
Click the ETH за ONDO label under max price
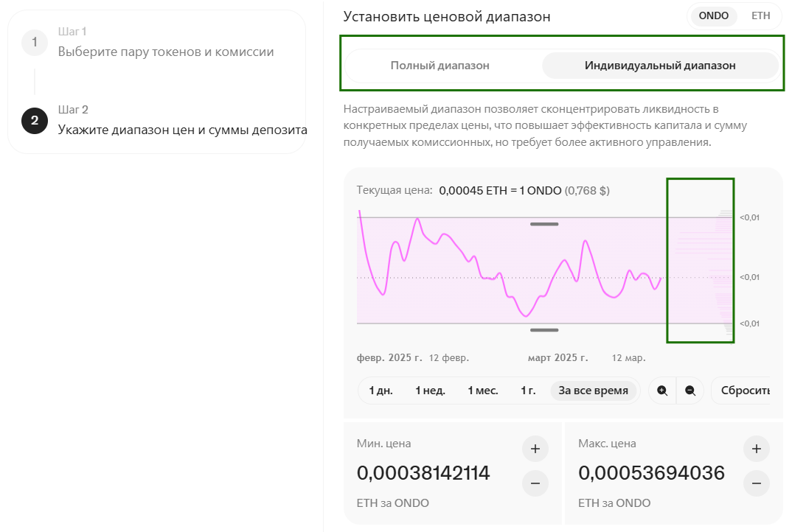tap(614, 503)
